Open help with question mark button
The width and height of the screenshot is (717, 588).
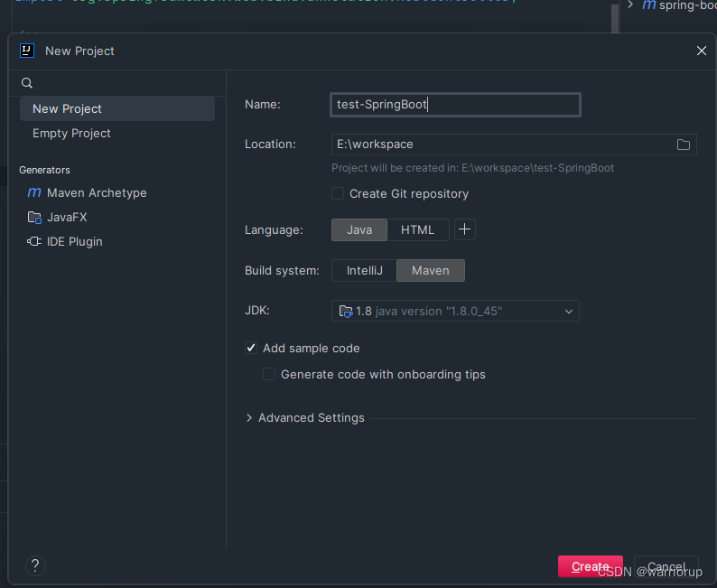click(x=35, y=565)
